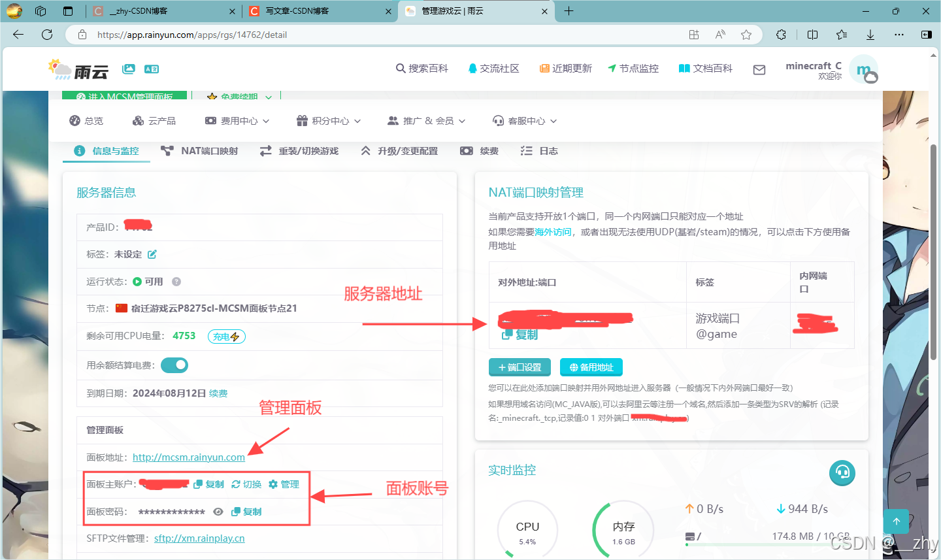Open the browser downloads icon
Viewport: 941px width, 560px height.
(x=870, y=35)
